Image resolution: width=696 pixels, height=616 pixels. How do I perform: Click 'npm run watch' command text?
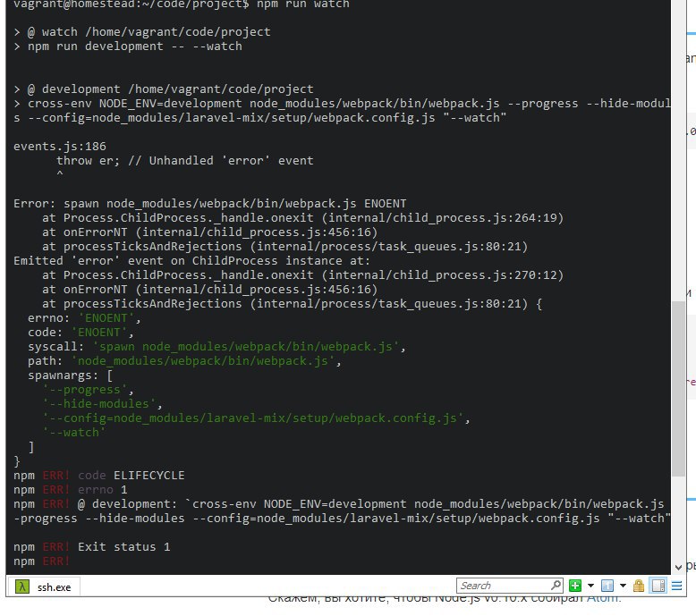click(x=303, y=4)
